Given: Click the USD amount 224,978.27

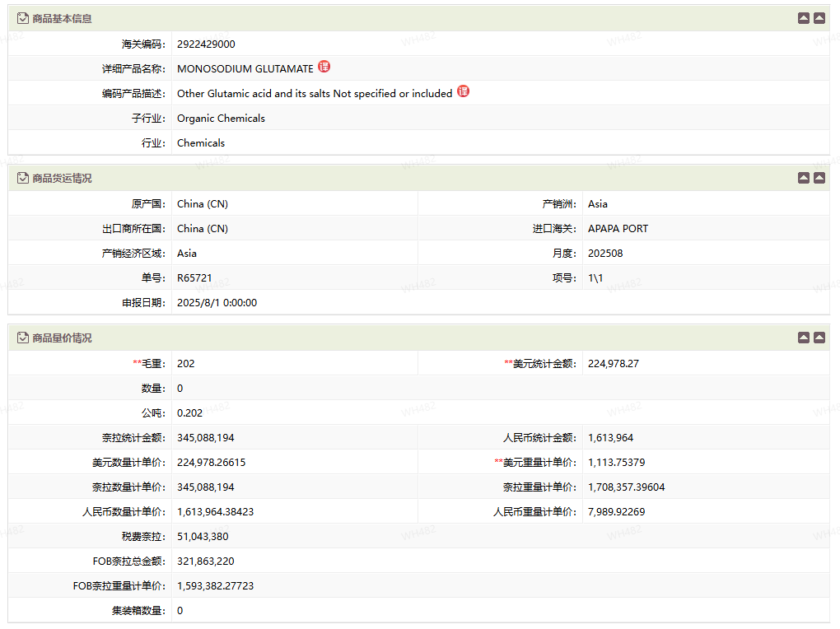Looking at the screenshot, I should click(614, 364).
